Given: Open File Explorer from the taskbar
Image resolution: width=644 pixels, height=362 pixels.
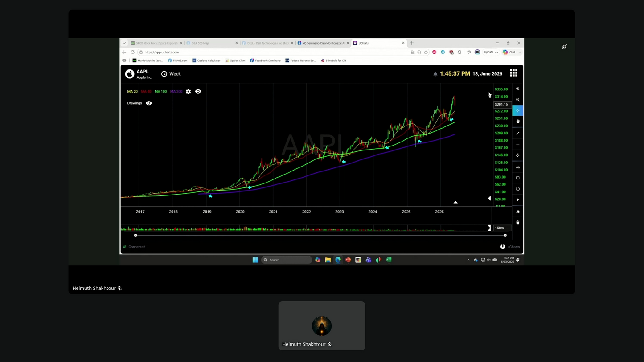Looking at the screenshot, I should 328,260.
